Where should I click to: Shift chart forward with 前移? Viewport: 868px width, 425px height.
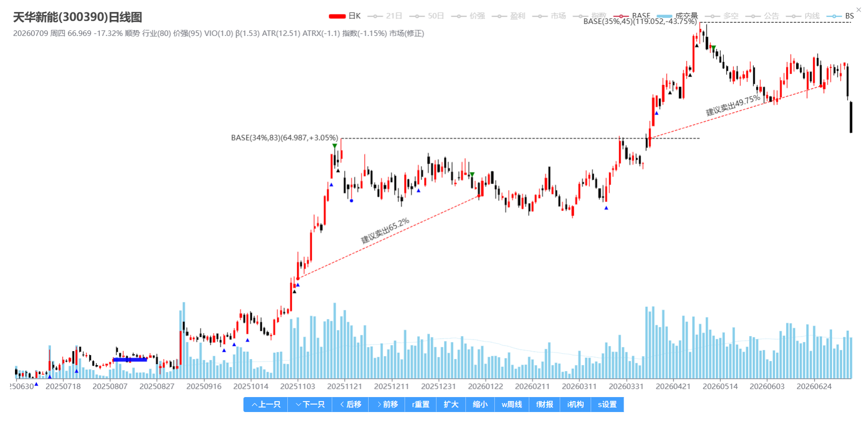click(387, 405)
